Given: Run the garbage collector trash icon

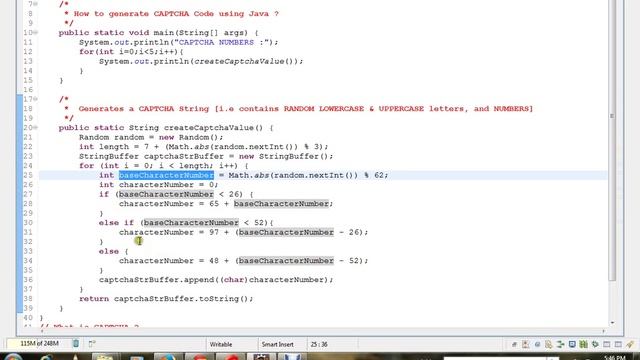Looking at the screenshot, I should 76,344.
